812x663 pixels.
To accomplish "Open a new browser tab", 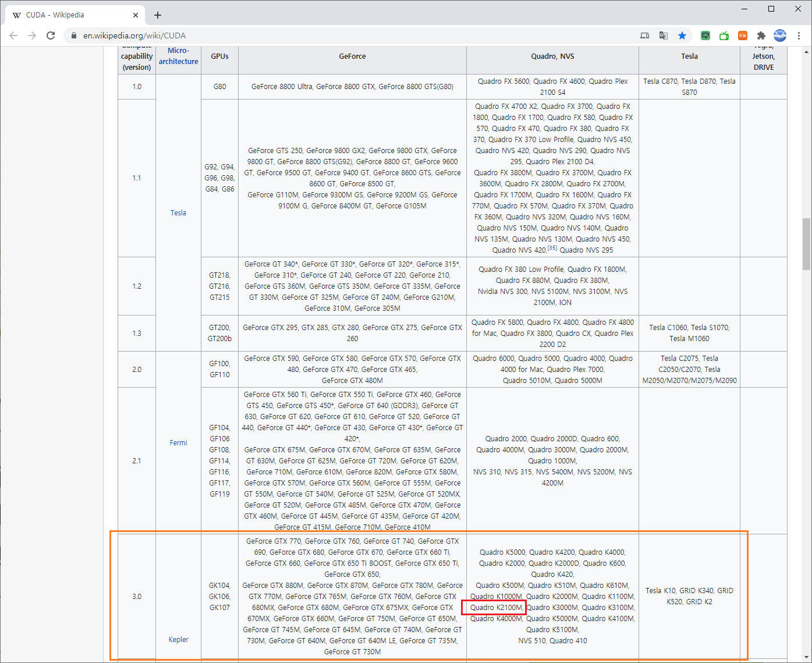I will coord(158,15).
